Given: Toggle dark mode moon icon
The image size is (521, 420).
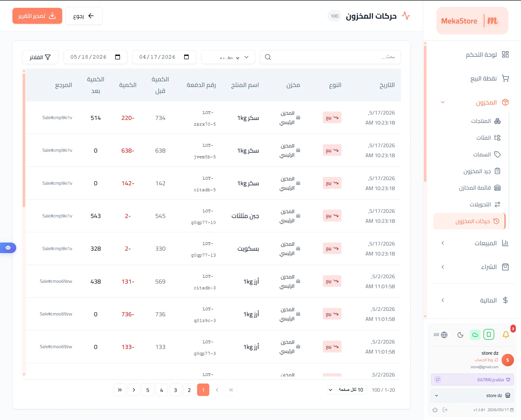Looking at the screenshot, I should (x=460, y=335).
